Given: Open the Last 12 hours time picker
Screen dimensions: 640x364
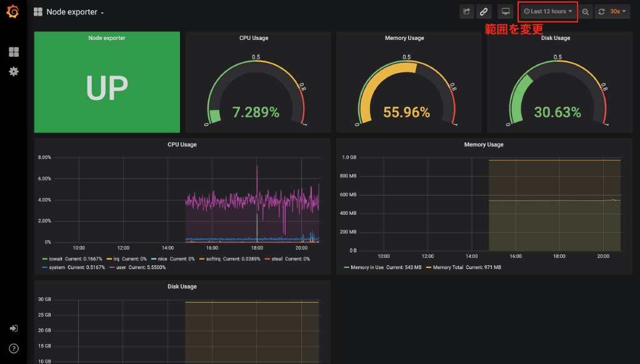Looking at the screenshot, I should click(x=548, y=11).
